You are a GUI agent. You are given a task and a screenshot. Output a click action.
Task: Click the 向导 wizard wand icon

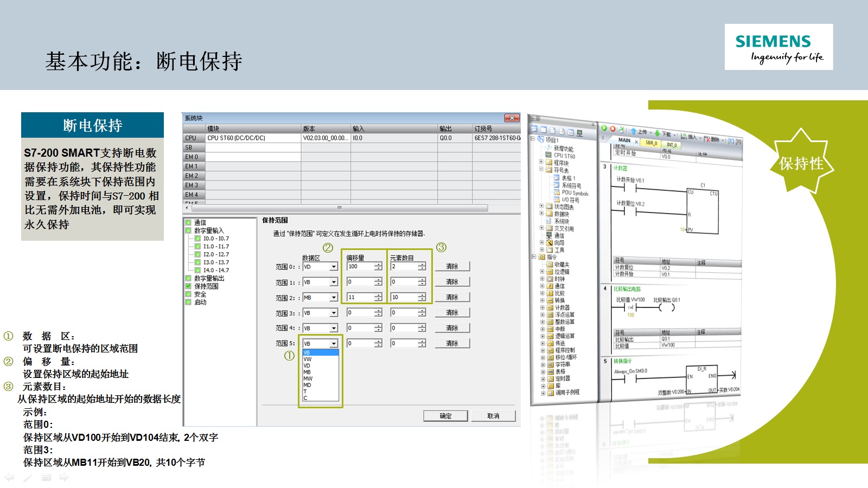click(x=549, y=242)
